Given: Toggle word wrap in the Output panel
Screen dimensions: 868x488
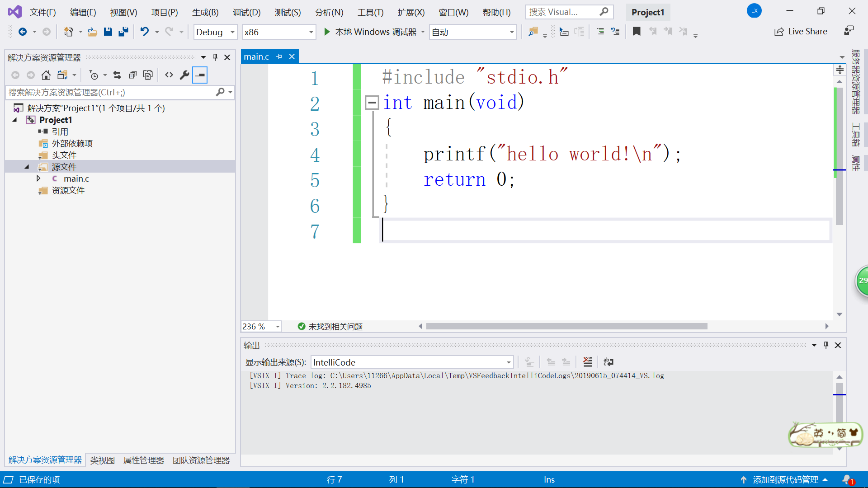Looking at the screenshot, I should pos(609,362).
